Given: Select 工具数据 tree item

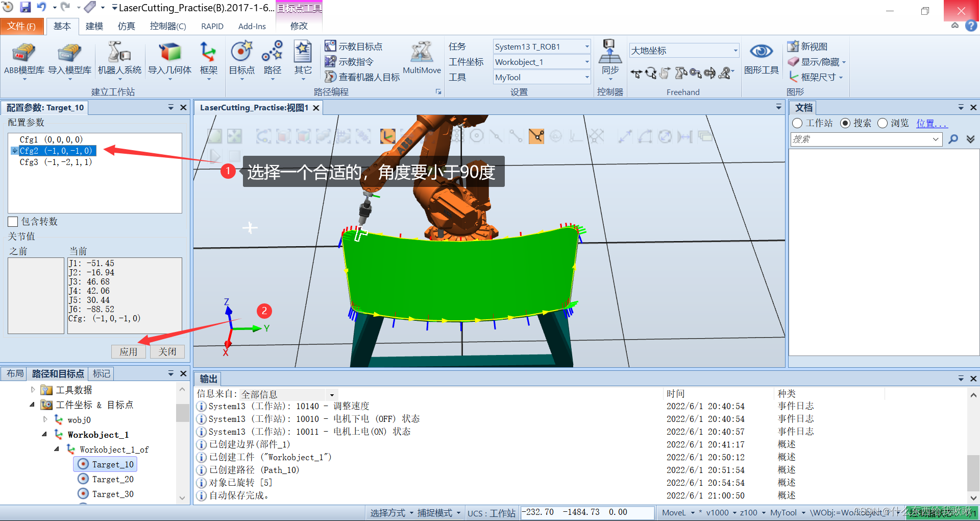Looking at the screenshot, I should click(x=67, y=390).
